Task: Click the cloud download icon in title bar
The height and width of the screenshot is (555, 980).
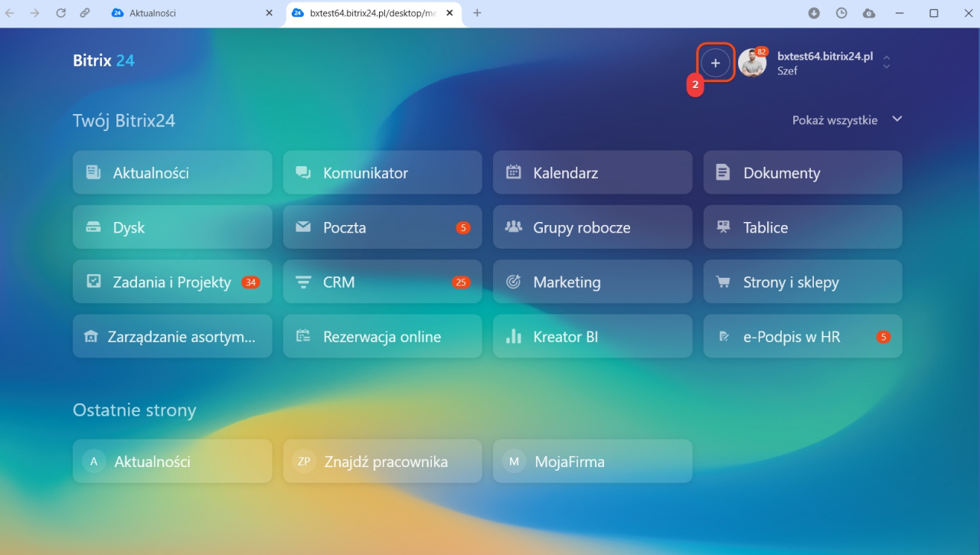Action: click(x=868, y=13)
